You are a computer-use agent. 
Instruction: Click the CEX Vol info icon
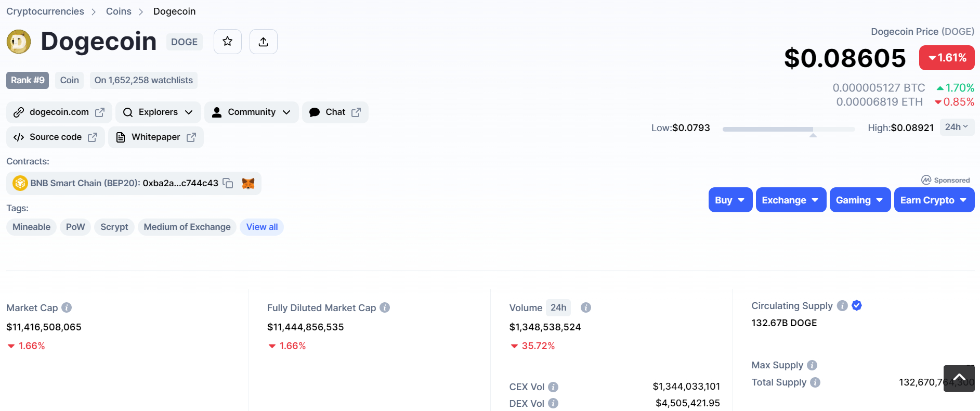pyautogui.click(x=553, y=387)
